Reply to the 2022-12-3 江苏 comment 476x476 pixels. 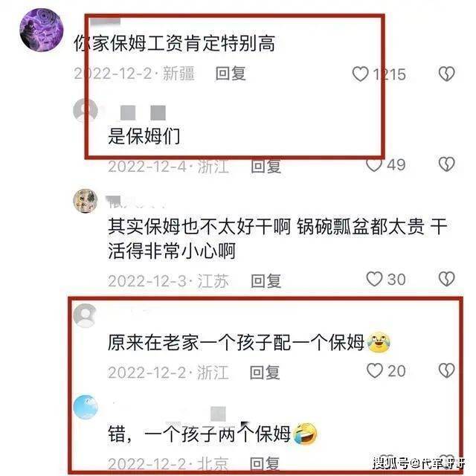(266, 281)
